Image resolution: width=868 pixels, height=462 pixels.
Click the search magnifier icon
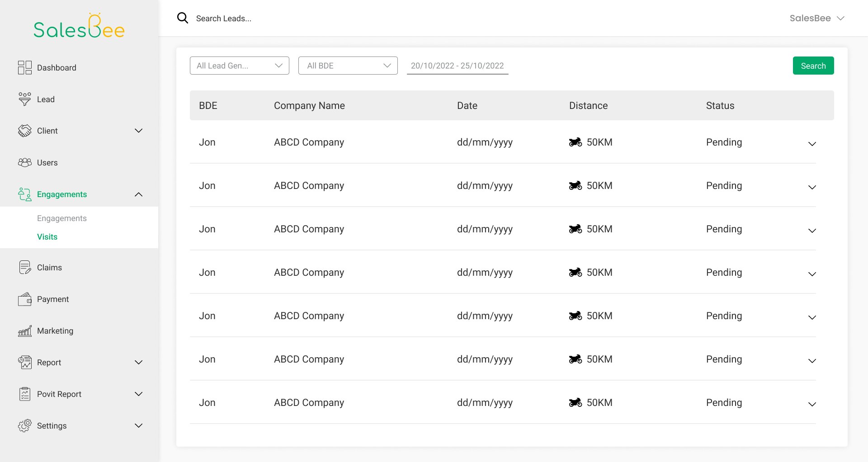pyautogui.click(x=183, y=18)
